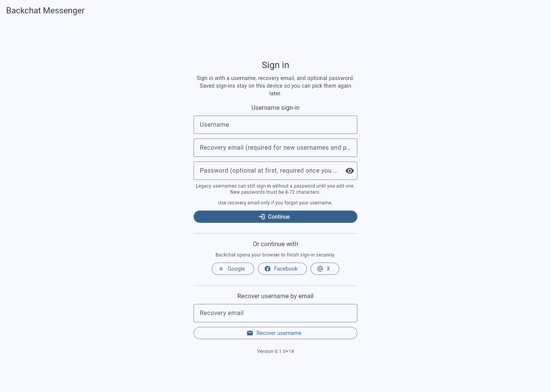Select the bottom Recovery email field
This screenshot has height=392, width=551.
pyautogui.click(x=275, y=313)
